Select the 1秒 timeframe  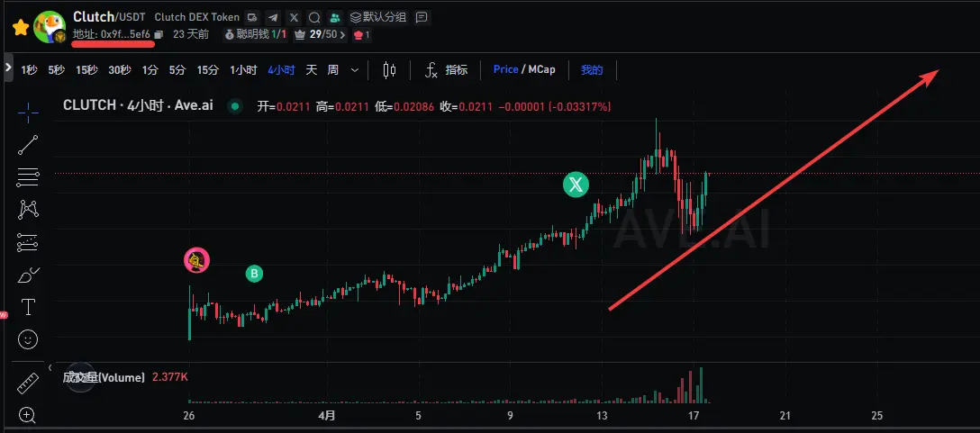[x=29, y=70]
